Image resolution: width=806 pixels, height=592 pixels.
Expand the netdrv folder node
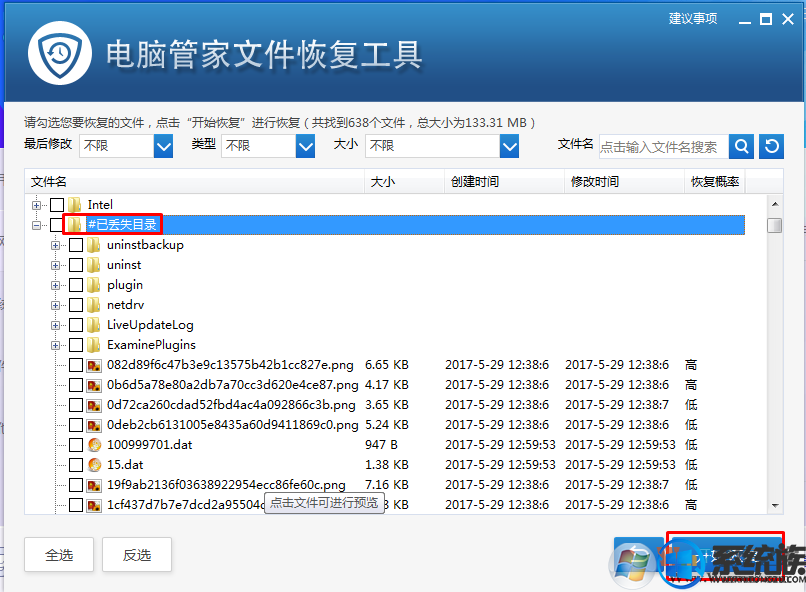pyautogui.click(x=56, y=305)
